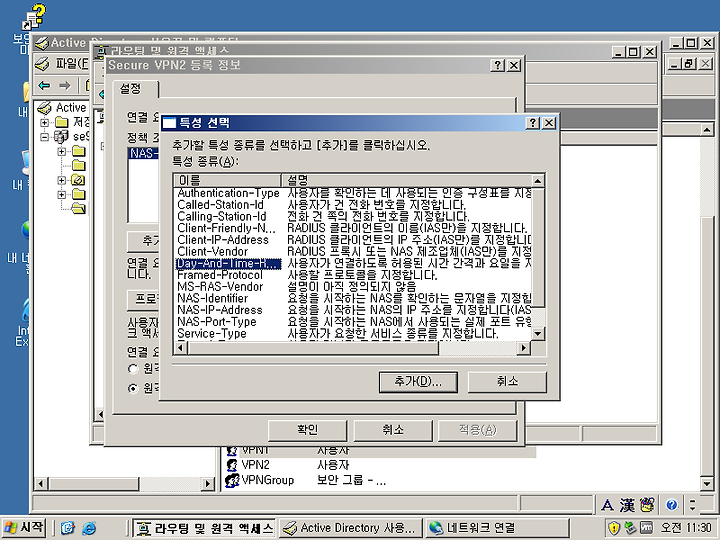Click attribute list scroll right arrow
This screenshot has width=720, height=540.
(523, 348)
